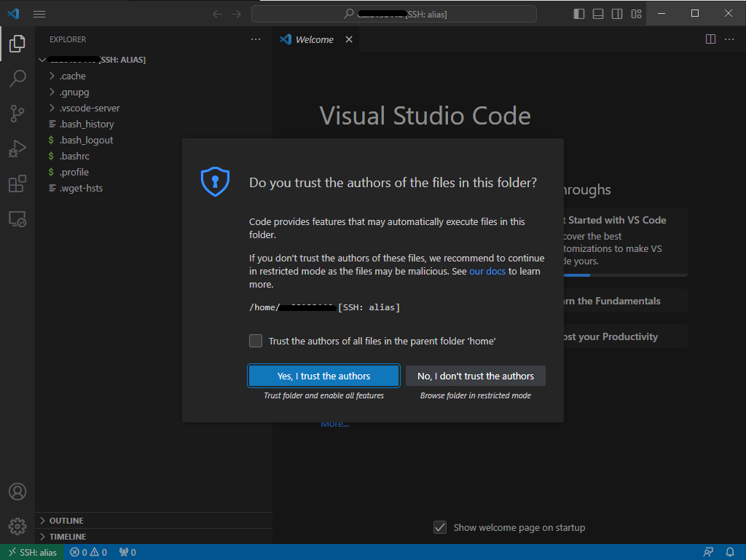Open the Customize Layout icon

[x=636, y=14]
